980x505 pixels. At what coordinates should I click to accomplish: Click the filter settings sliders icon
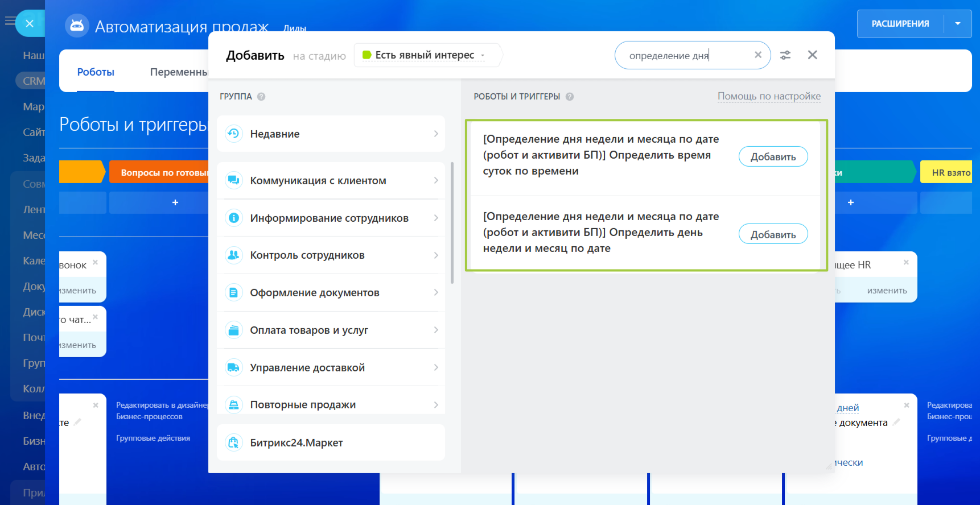[x=785, y=55]
